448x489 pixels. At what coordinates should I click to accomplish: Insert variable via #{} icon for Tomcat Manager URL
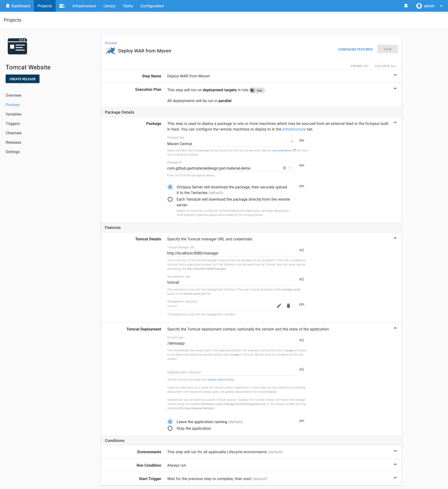click(302, 250)
